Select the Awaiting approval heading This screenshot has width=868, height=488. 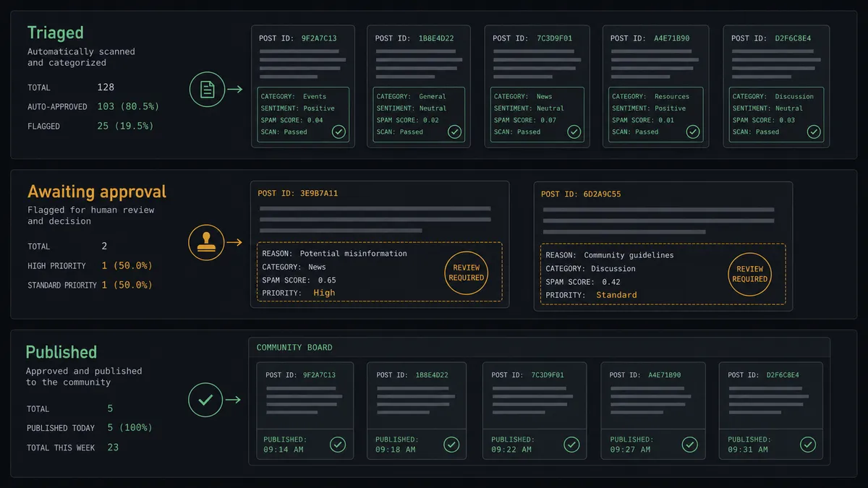pos(97,192)
